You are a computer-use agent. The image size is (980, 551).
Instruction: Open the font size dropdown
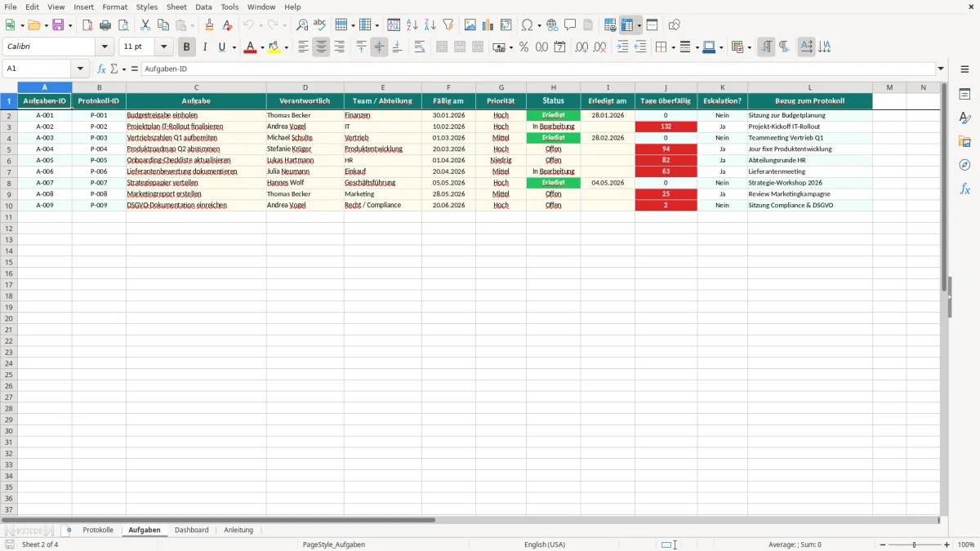pos(163,47)
